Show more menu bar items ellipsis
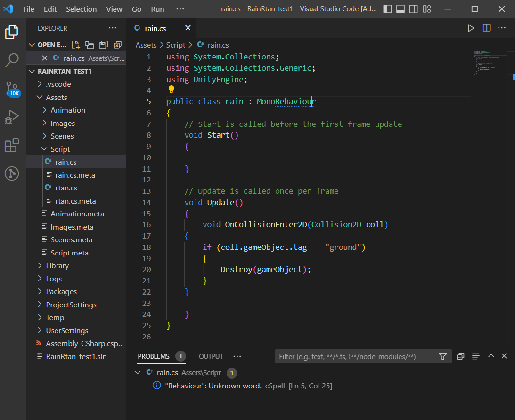Image resolution: width=515 pixels, height=420 pixels. 180,9
